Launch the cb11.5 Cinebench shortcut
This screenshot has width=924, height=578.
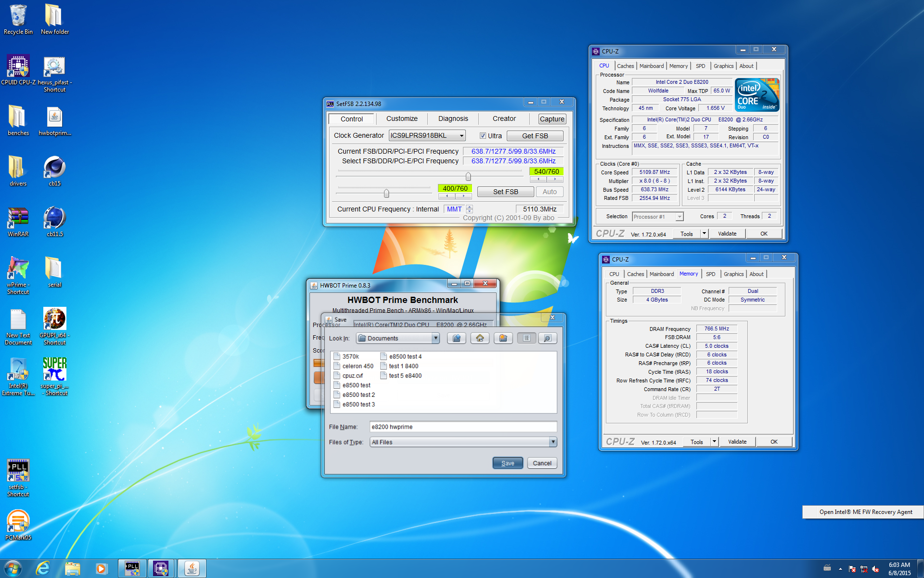[x=54, y=222]
